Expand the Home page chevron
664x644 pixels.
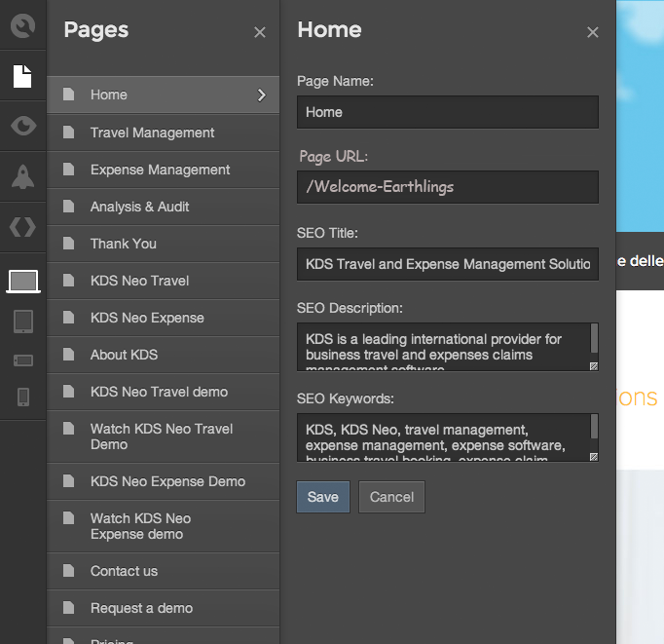(x=261, y=95)
